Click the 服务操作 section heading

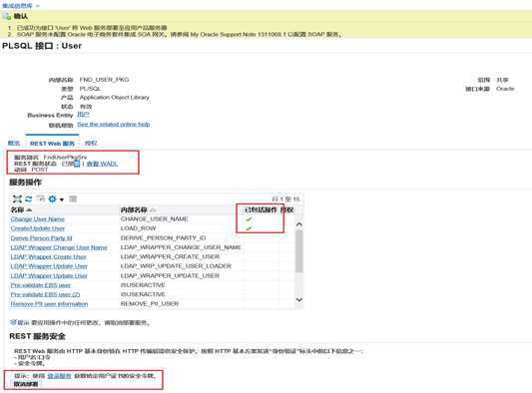coord(25,183)
